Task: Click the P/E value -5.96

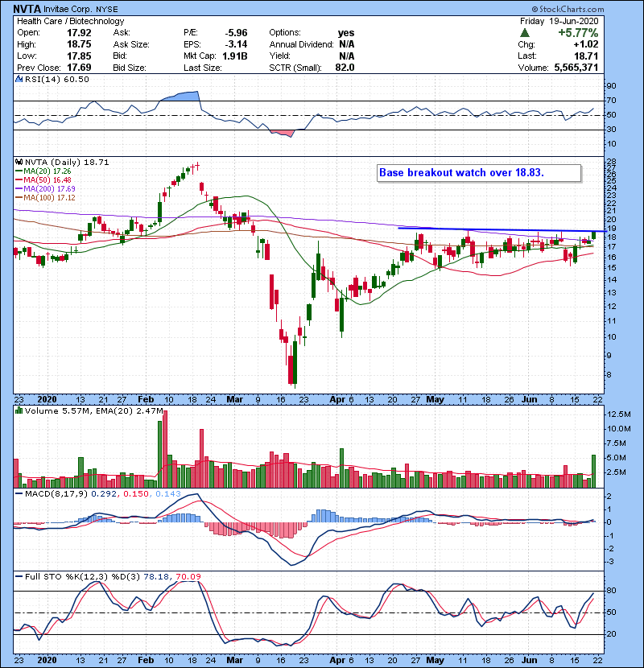Action: pyautogui.click(x=236, y=33)
